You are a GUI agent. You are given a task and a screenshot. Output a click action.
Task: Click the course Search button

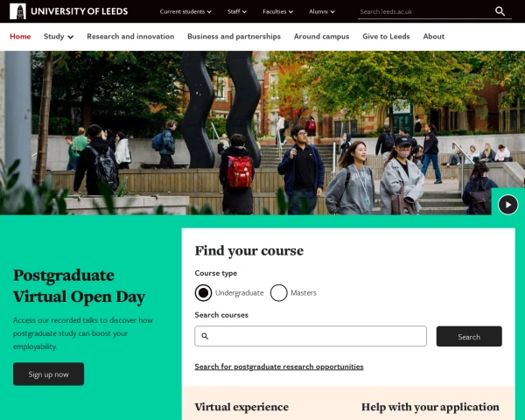(469, 336)
